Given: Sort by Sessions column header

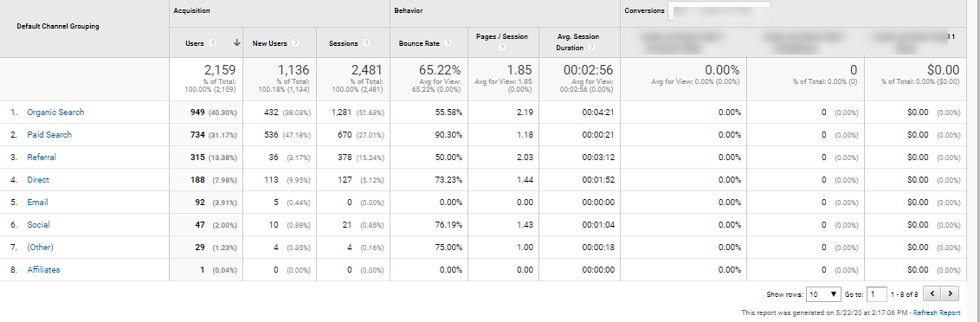Looking at the screenshot, I should coord(343,44).
